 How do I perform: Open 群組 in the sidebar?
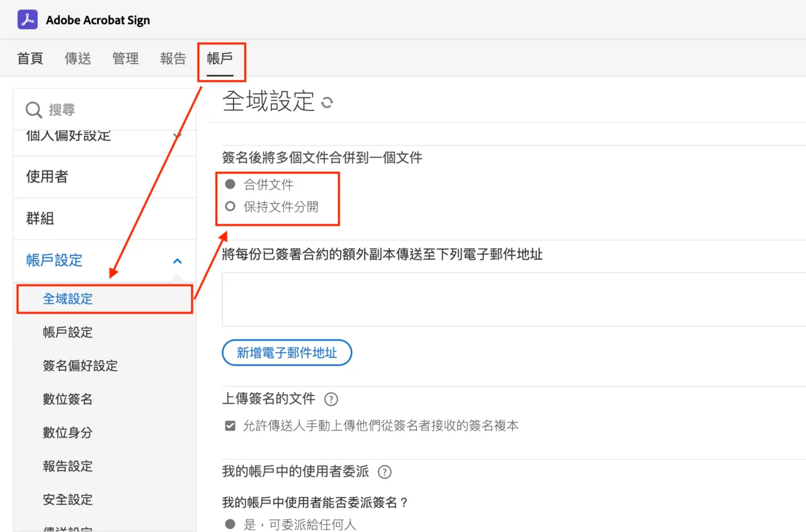click(105, 218)
